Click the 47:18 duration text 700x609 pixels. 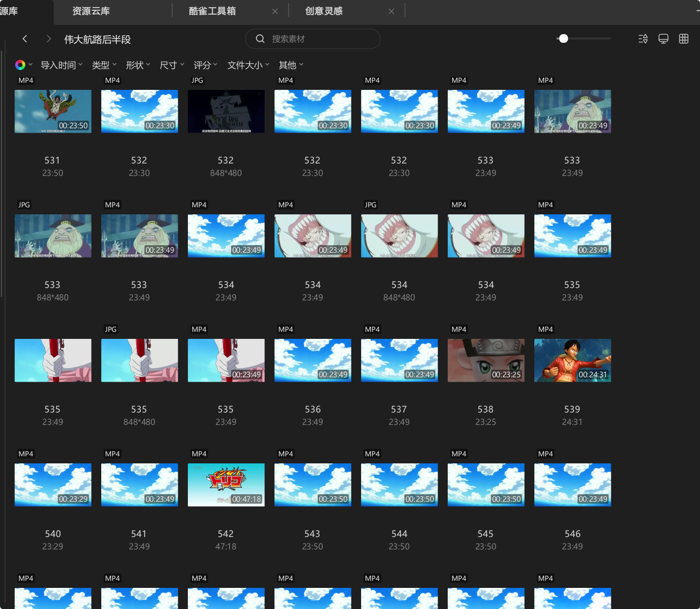coord(226,546)
